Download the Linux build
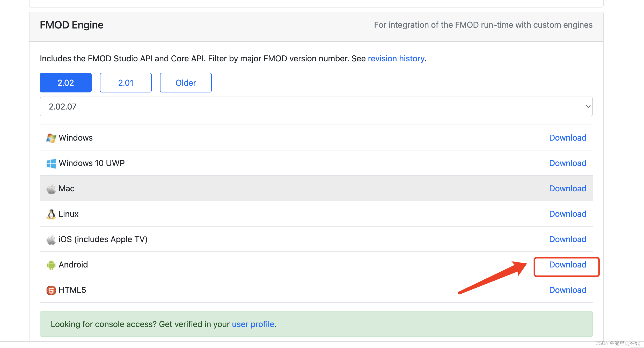 click(x=568, y=214)
